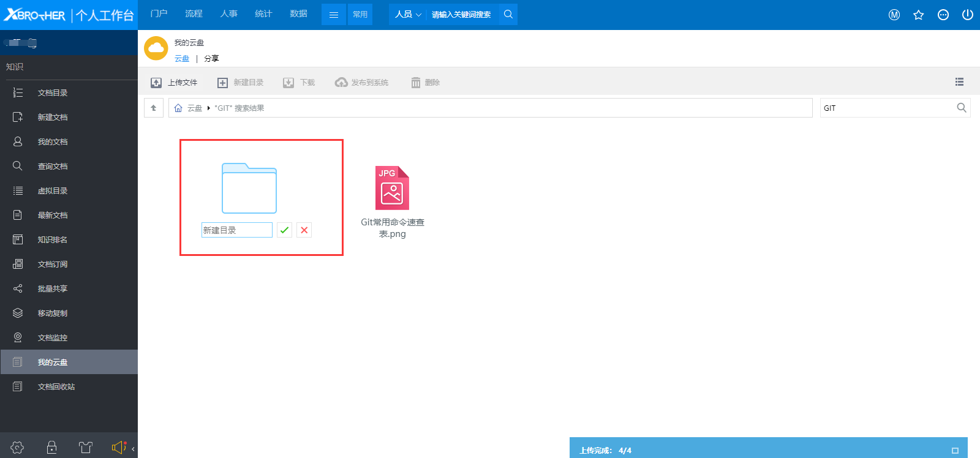Open the 流程 top menu
Screen dimensions: 980x458
[x=194, y=13]
